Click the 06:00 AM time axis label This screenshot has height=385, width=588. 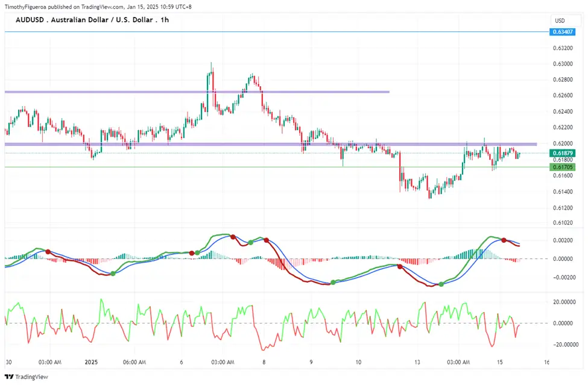point(134,362)
